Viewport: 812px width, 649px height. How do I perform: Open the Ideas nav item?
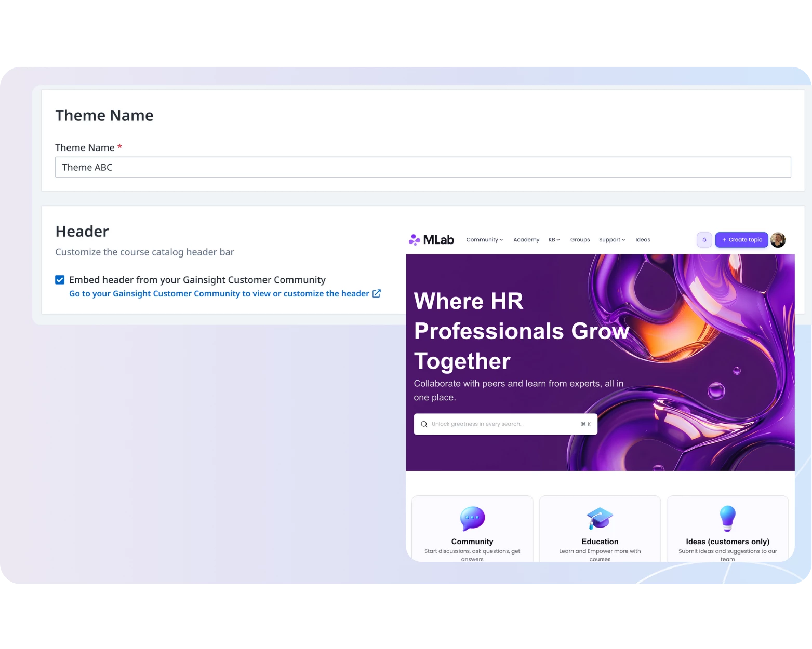pos(643,240)
